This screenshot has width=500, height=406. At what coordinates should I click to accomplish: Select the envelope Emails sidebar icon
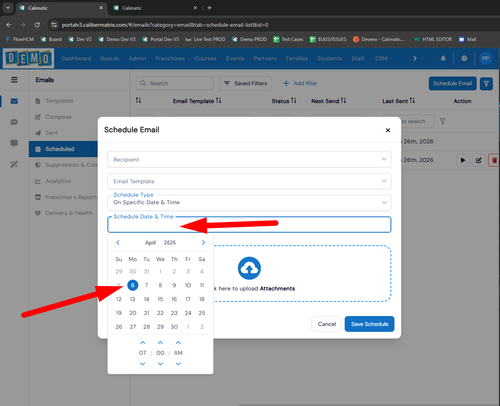click(x=14, y=101)
